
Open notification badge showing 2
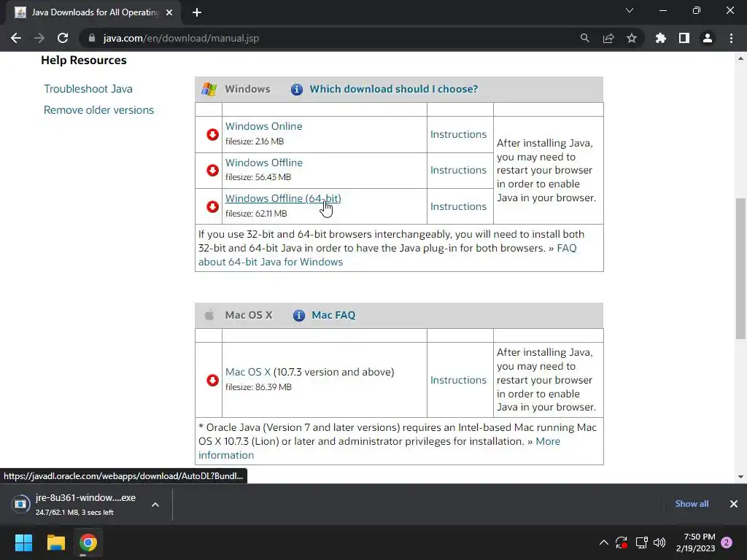point(727,542)
